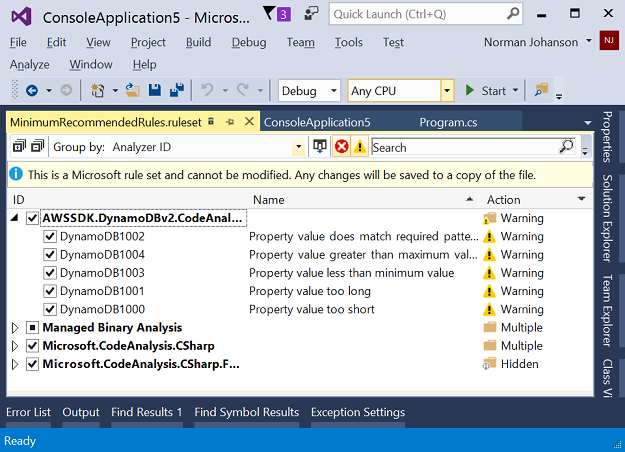Open the notifications flag icon
This screenshot has width=625, height=452.
[270, 13]
